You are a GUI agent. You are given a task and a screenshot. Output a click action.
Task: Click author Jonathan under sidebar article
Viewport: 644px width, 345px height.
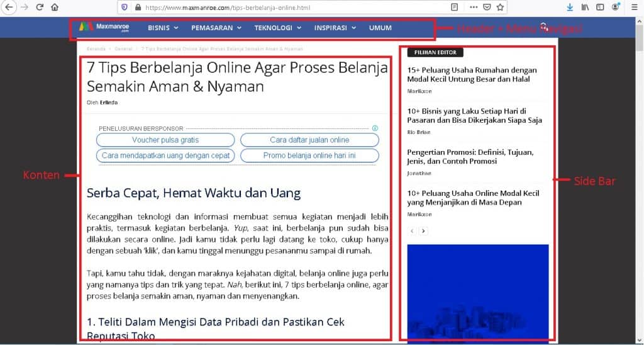coord(419,174)
